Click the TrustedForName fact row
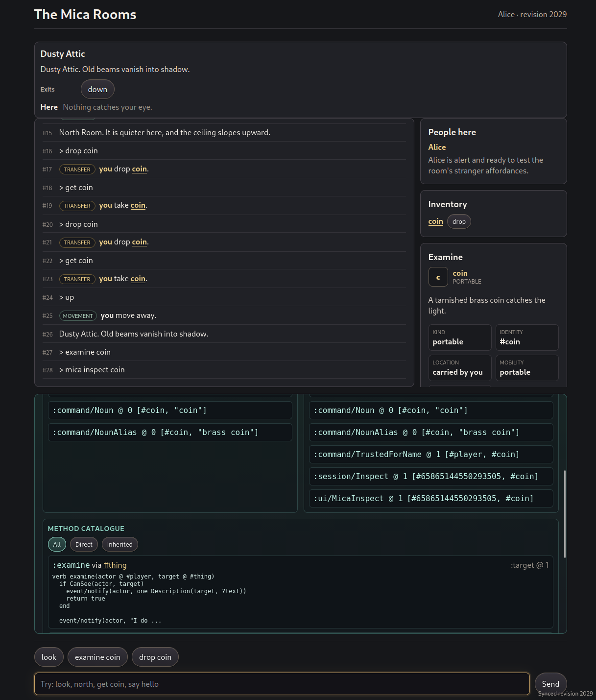The height and width of the screenshot is (700, 596). 431,454
